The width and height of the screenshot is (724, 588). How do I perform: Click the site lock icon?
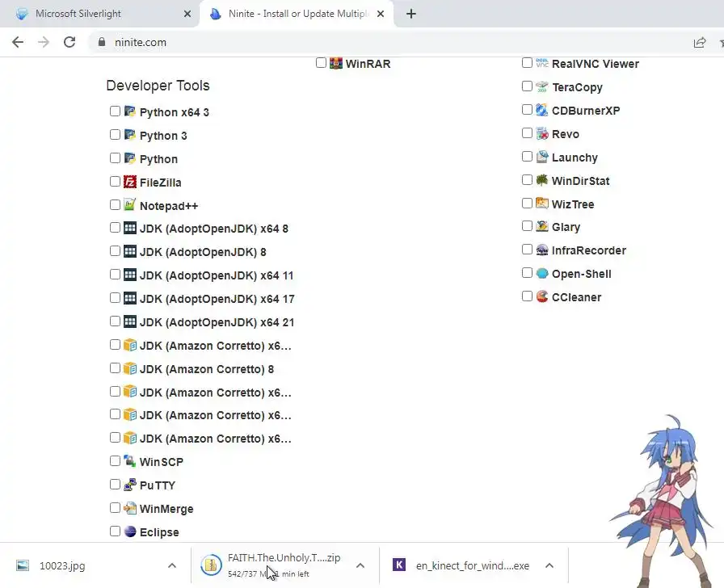[102, 42]
